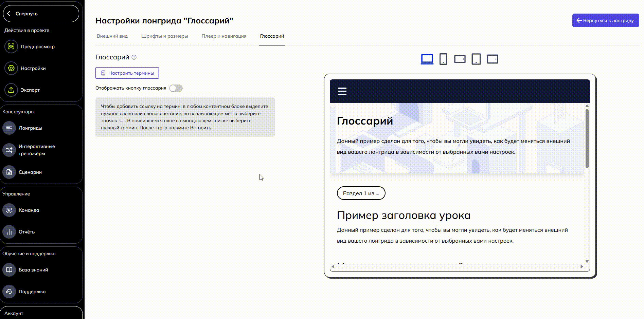Enable the glossary button display toggle
The image size is (644, 319).
click(176, 88)
